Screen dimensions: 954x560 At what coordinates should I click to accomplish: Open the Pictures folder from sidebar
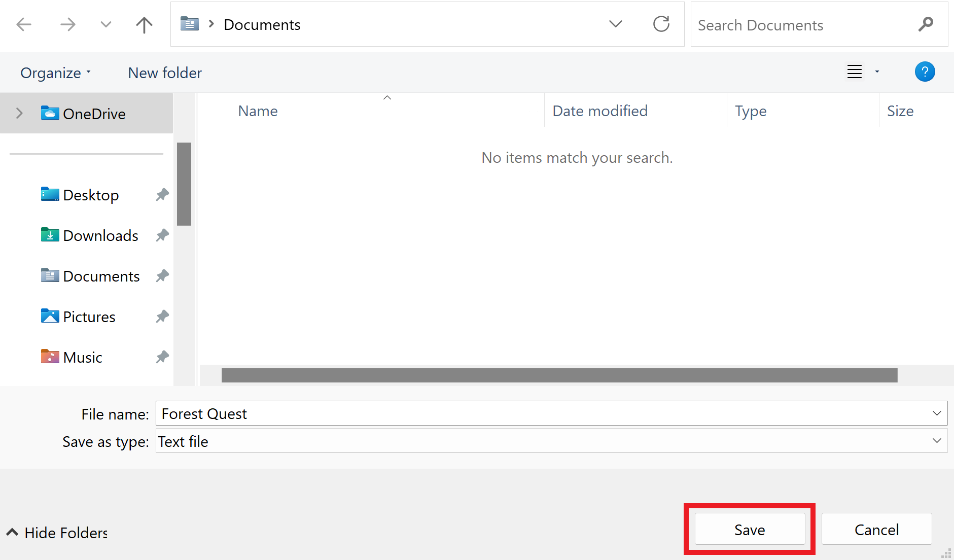pos(89,316)
